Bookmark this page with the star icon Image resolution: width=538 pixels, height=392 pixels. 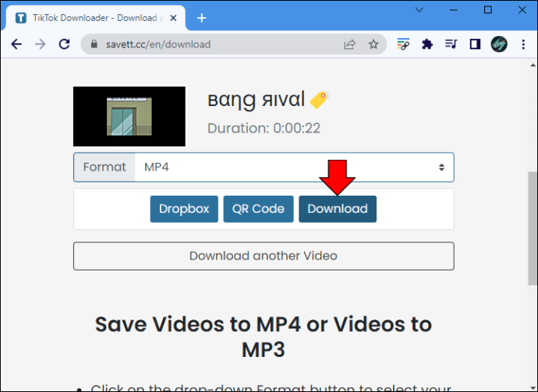[x=373, y=44]
